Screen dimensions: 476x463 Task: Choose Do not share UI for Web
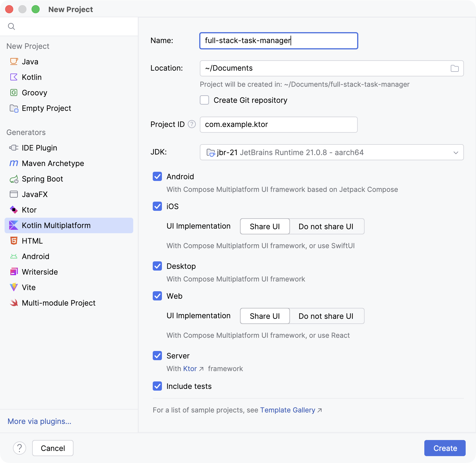(x=326, y=316)
